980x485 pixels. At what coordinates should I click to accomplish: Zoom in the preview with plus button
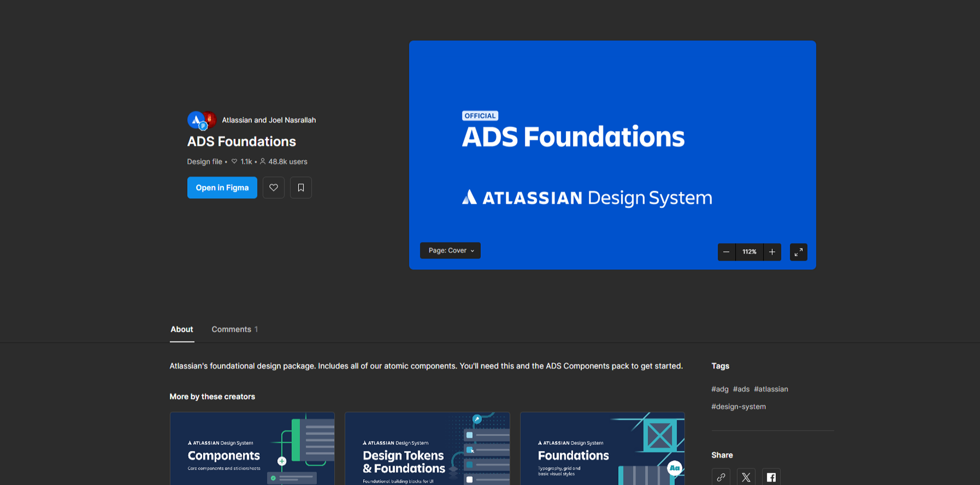tap(772, 252)
